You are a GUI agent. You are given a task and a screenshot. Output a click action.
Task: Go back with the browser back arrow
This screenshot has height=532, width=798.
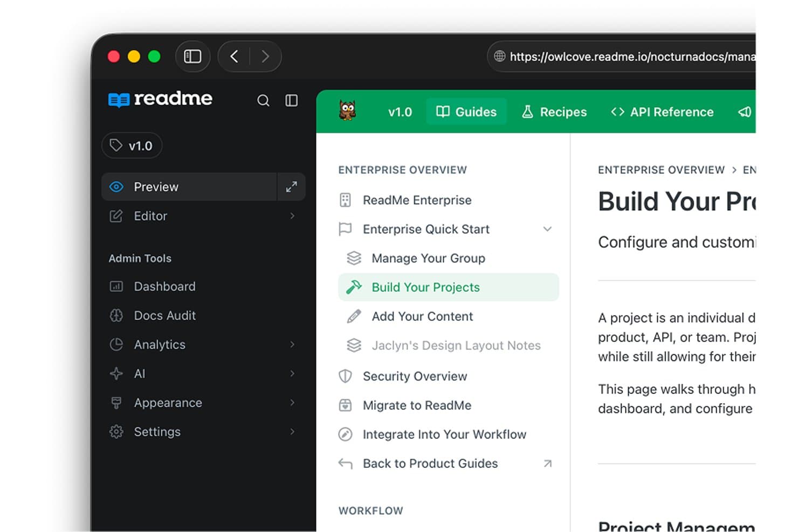(x=234, y=57)
